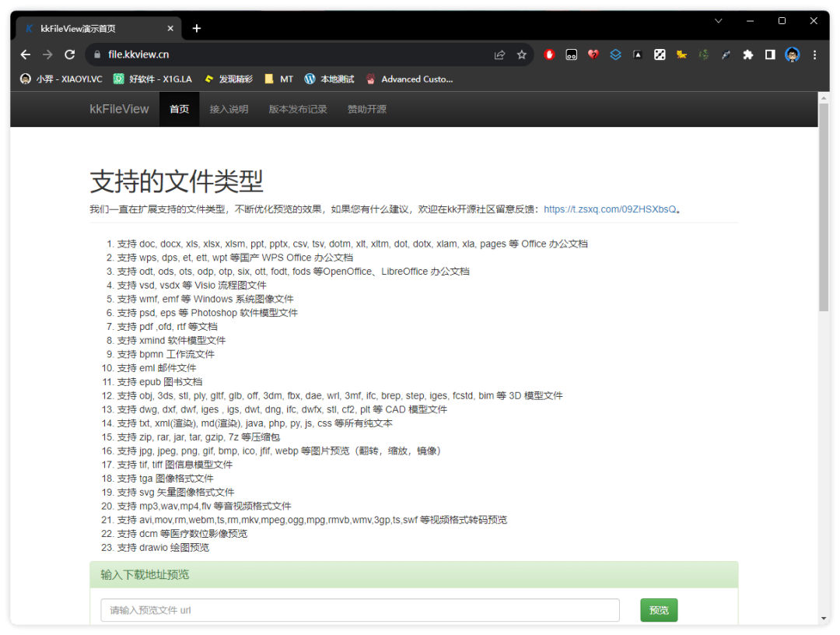Click the page vertical scrollbar thumb

[824, 207]
